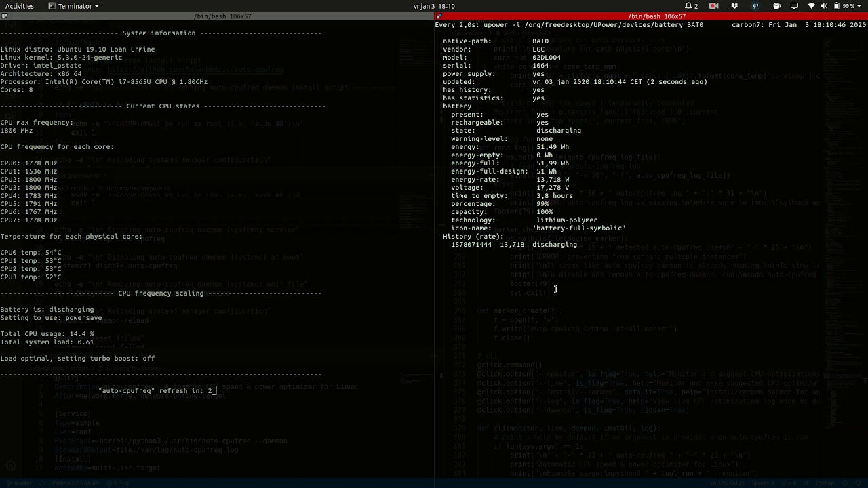Click the watch command upower header line
Viewport: 868px width, 488px height.
569,24
